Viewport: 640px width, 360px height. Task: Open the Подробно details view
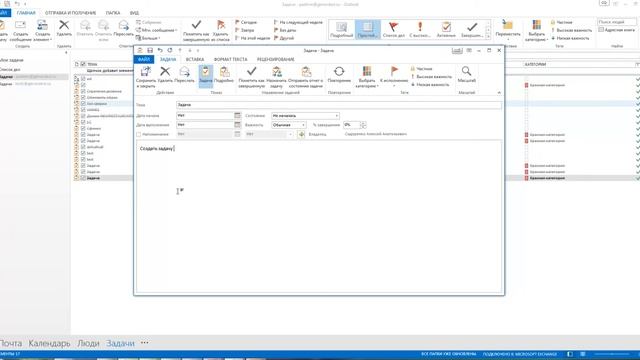point(224,75)
